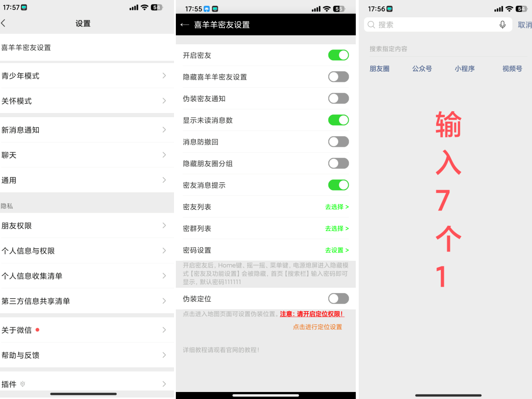Viewport: 532px width, 399px height.
Task: Open 关怀模式 via its chevron
Action: (x=164, y=101)
